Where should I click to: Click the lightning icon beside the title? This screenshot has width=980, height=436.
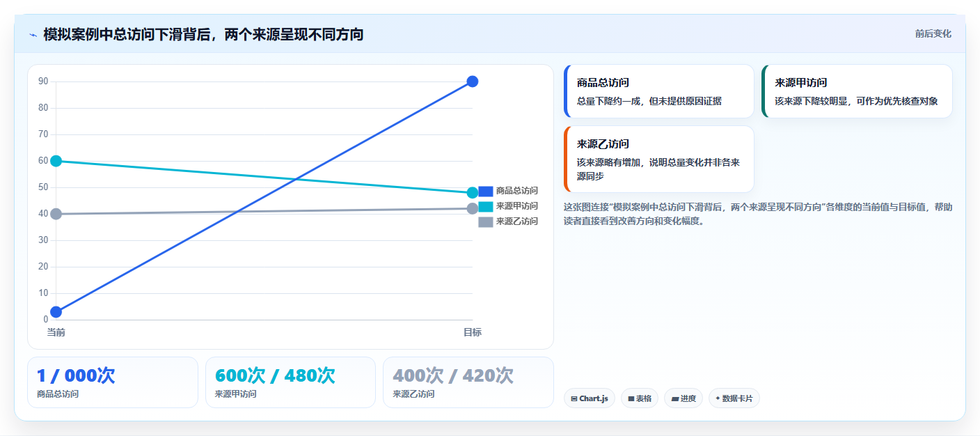click(x=33, y=35)
